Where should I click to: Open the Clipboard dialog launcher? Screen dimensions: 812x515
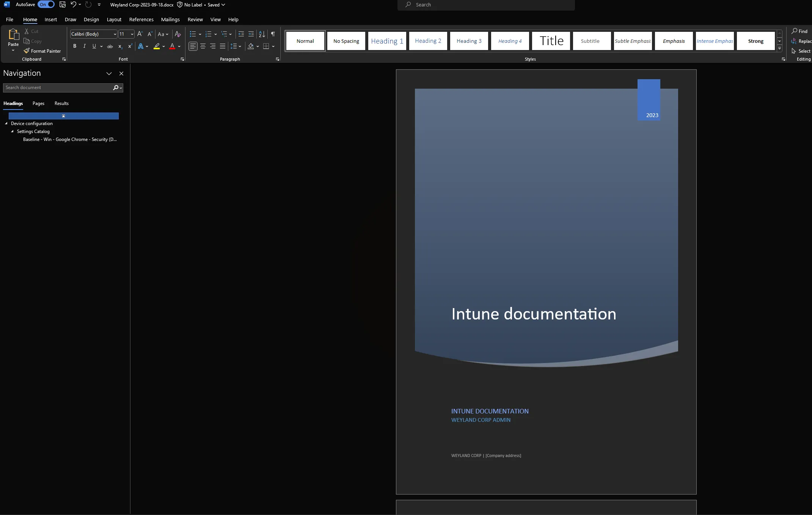click(x=64, y=59)
